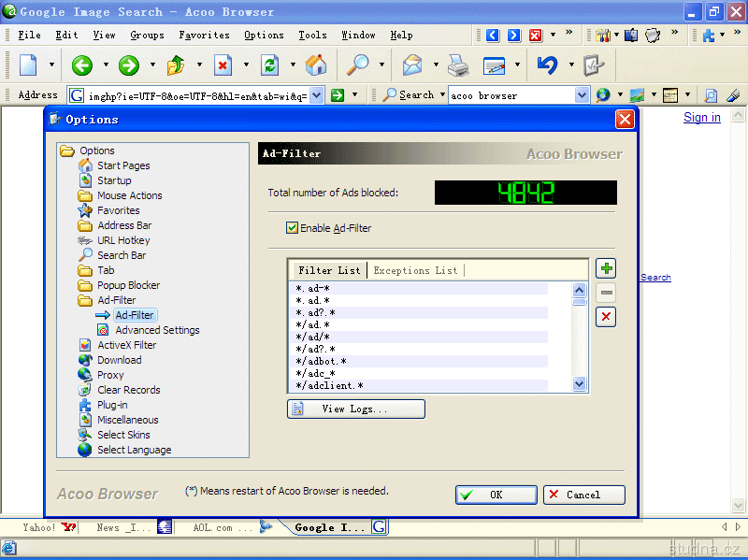Toggle the Enable Ad-Filter checkbox
Screen dimensions: 748x560
coord(293,228)
